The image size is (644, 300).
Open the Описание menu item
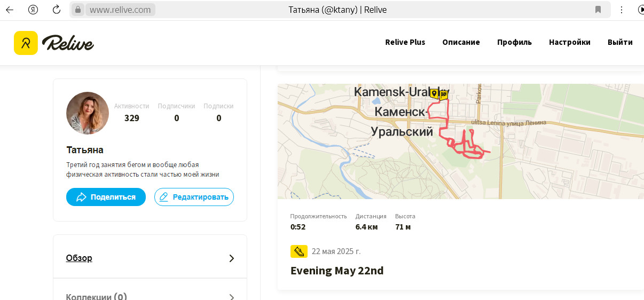(461, 42)
